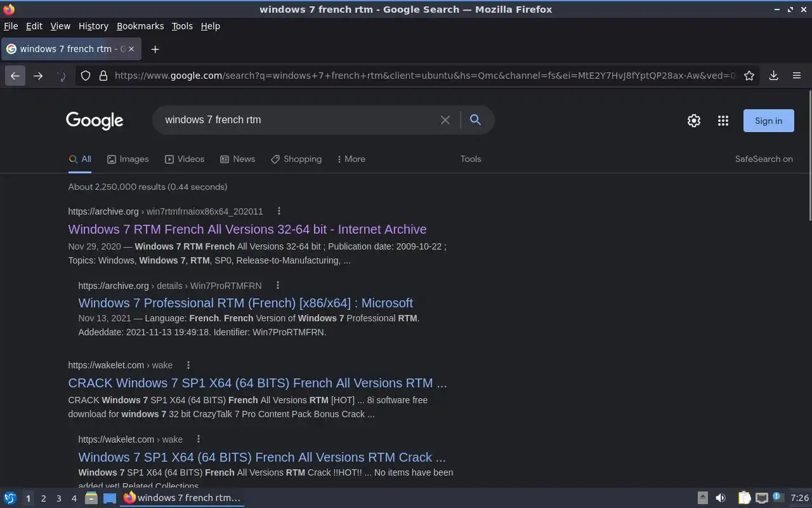The width and height of the screenshot is (812, 508).
Task: Open Firefox downloads panel
Action: 774,76
